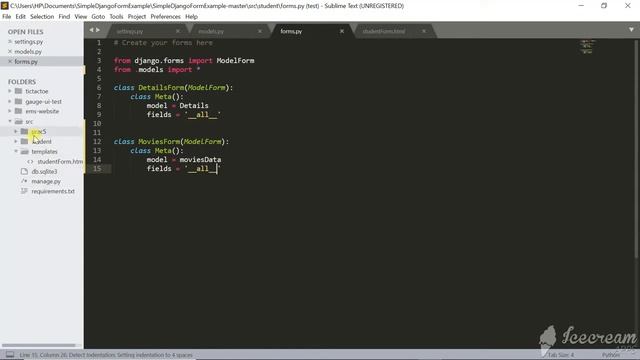Click the studentForm.html code icon
The image size is (640, 360).
[30, 162]
